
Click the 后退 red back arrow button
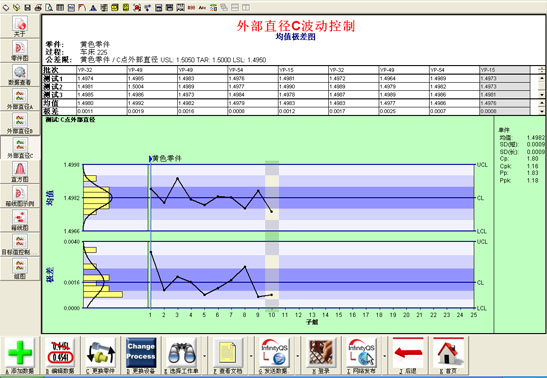point(408,353)
